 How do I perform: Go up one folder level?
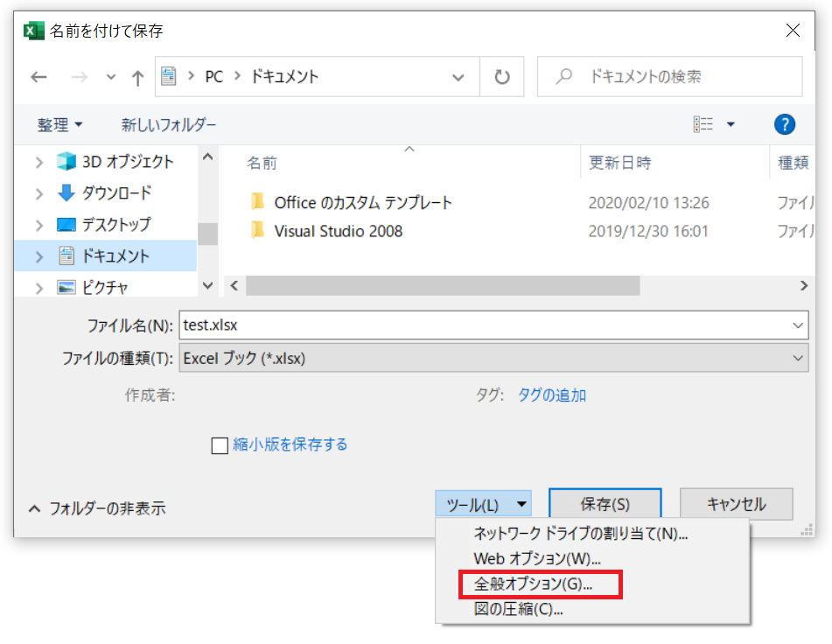[137, 78]
